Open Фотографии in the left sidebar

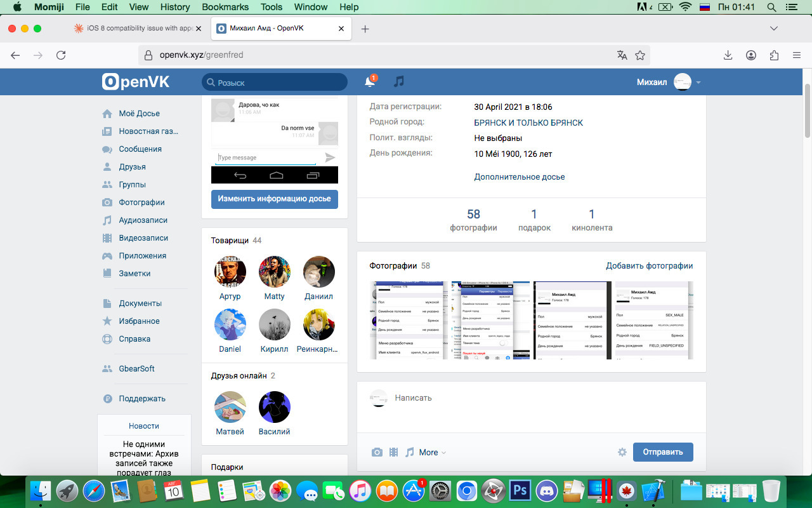[x=141, y=203]
